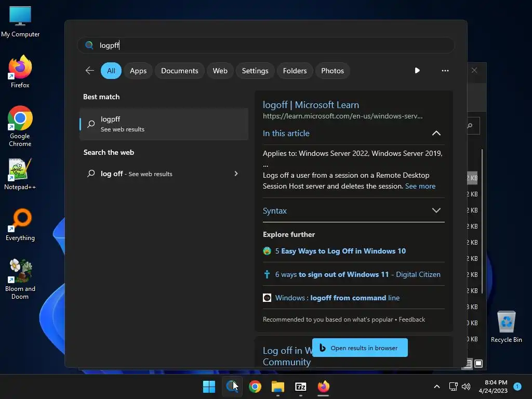Screen dimensions: 532x399
Task: Open the Notepad++ desktop shortcut
Action: (x=20, y=174)
